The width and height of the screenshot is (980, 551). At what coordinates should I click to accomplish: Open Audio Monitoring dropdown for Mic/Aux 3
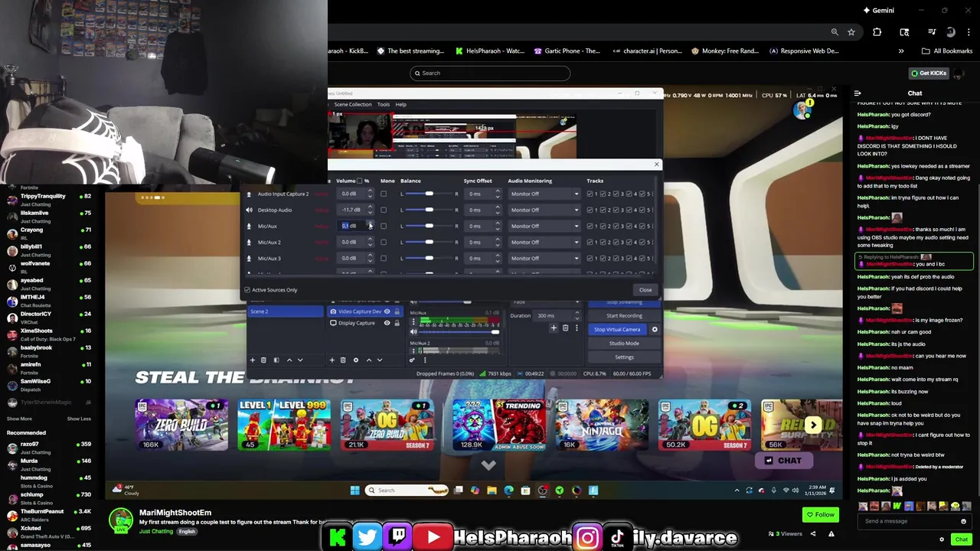(x=544, y=258)
